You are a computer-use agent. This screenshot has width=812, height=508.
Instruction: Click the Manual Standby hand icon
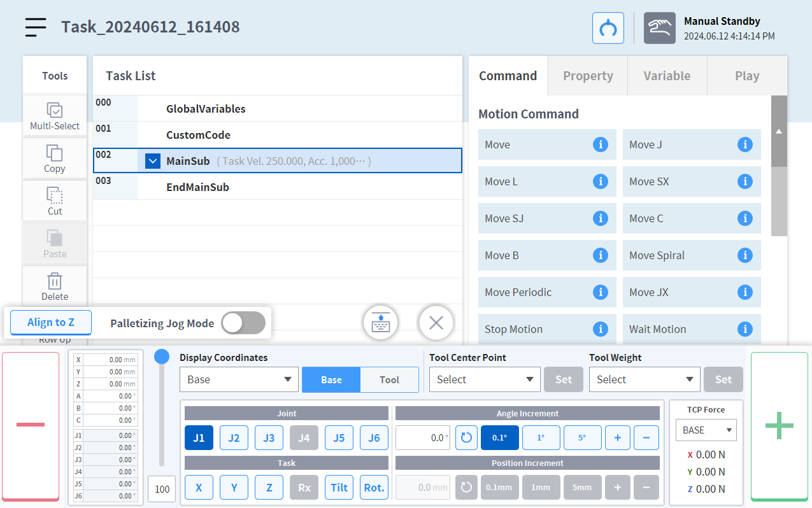(x=659, y=29)
